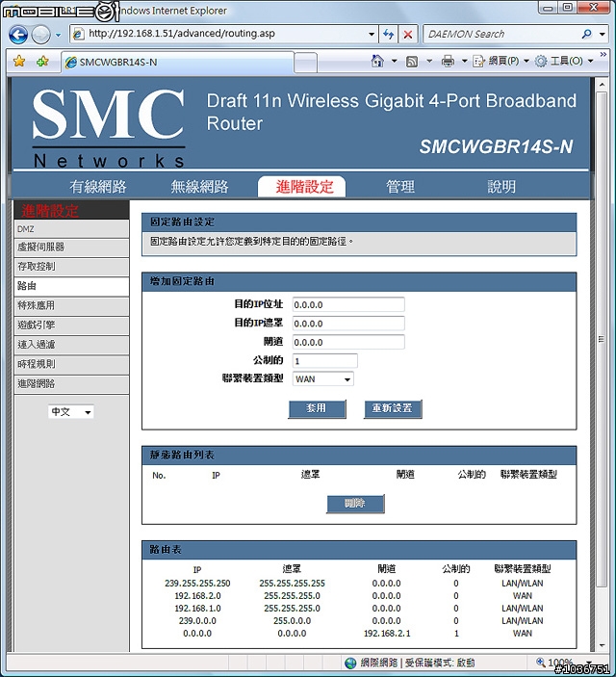Image resolution: width=616 pixels, height=677 pixels.
Task: Click the browser Back arrow button
Action: [18, 35]
